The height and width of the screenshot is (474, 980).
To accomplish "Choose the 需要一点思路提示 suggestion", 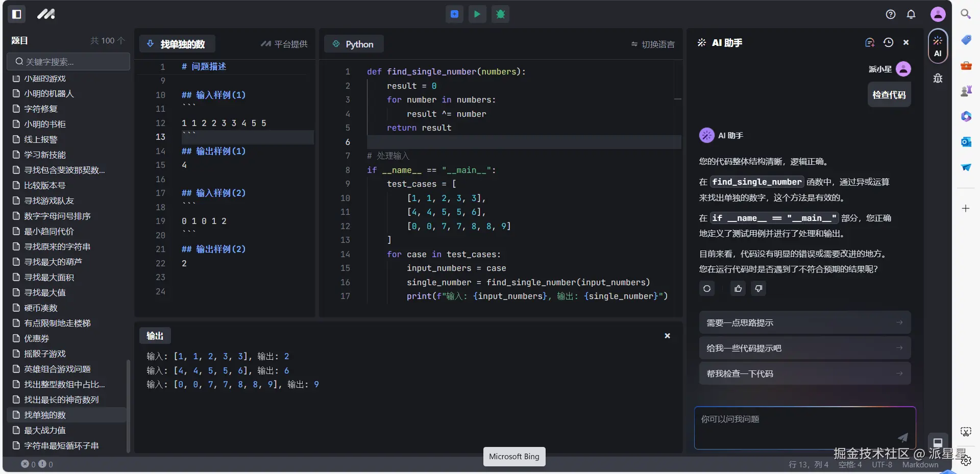I will (805, 322).
